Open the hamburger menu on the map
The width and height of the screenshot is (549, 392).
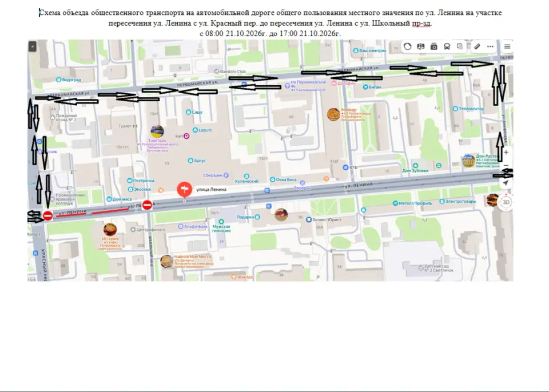pos(507,46)
